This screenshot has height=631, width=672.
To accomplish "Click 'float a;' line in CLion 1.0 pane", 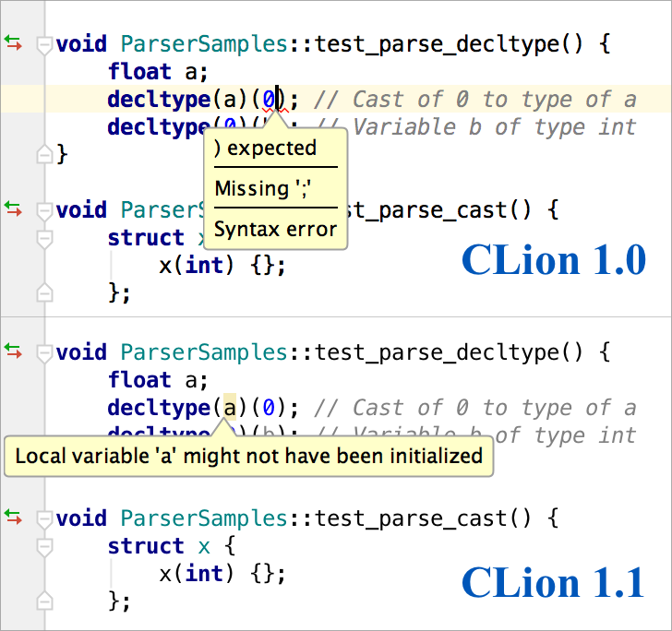I will pyautogui.click(x=158, y=72).
